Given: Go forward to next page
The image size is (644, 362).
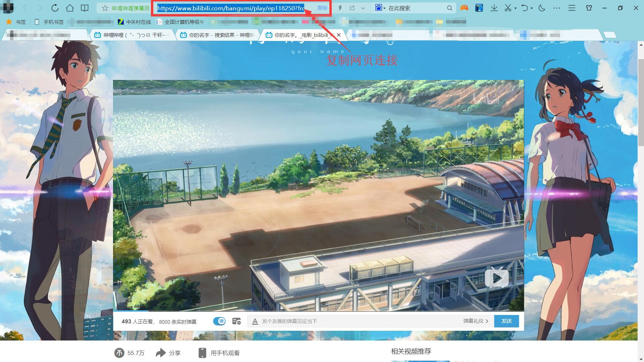Looking at the screenshot, I should tap(40, 8).
